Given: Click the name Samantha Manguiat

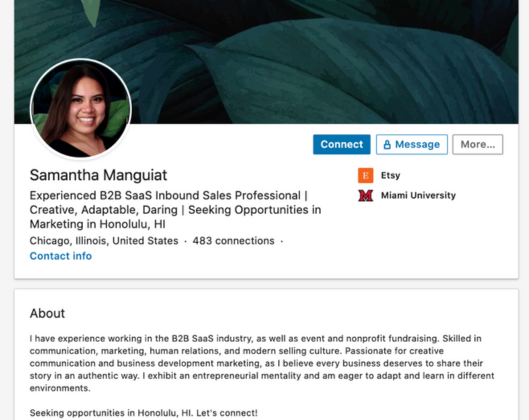Looking at the screenshot, I should (98, 175).
